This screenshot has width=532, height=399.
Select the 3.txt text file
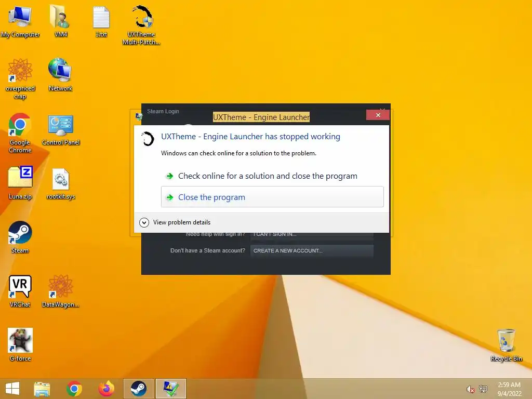coord(101,21)
